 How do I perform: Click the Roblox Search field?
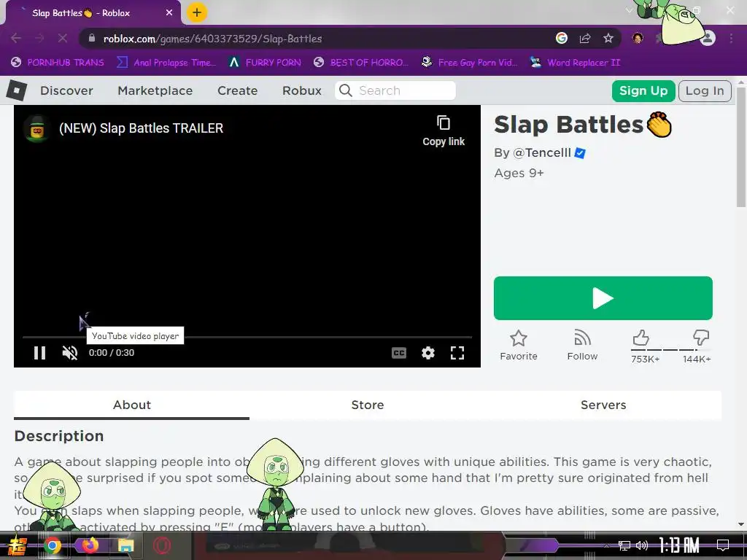click(395, 90)
